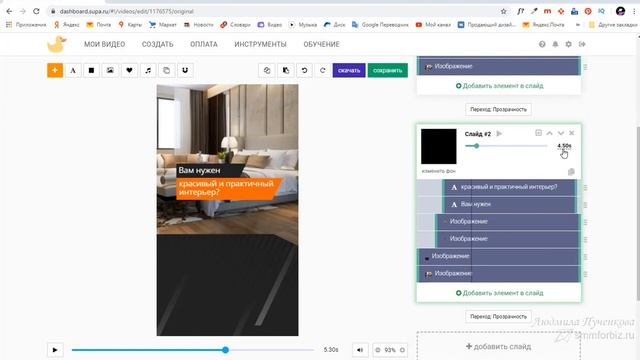Screen dimensions: 640x360
Task: Open Мои видео menu
Action: [x=104, y=44]
